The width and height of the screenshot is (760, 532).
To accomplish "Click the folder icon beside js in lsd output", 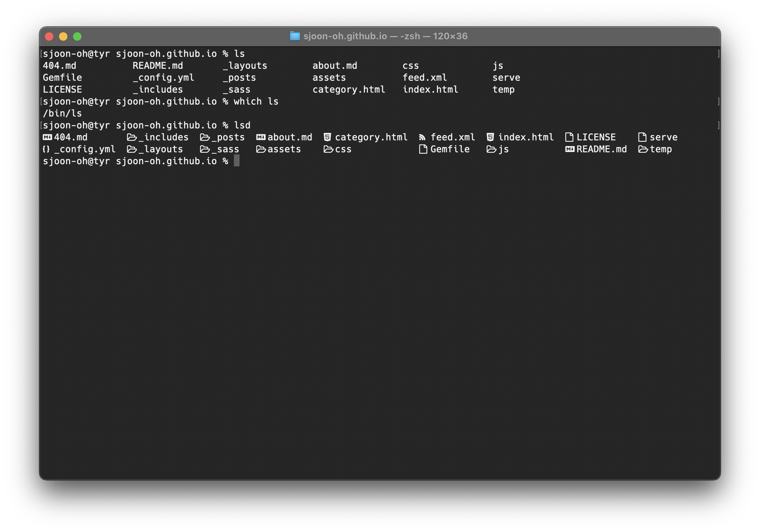I will (492, 149).
